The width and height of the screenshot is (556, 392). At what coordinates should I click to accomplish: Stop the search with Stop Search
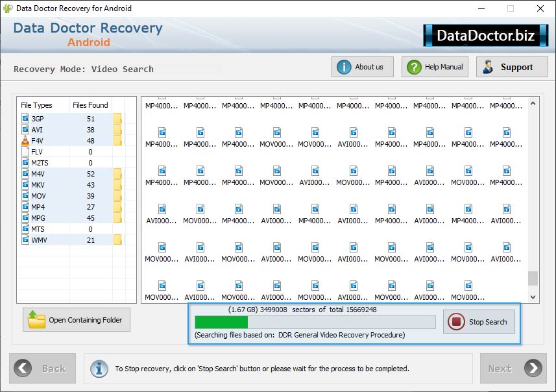(x=479, y=322)
